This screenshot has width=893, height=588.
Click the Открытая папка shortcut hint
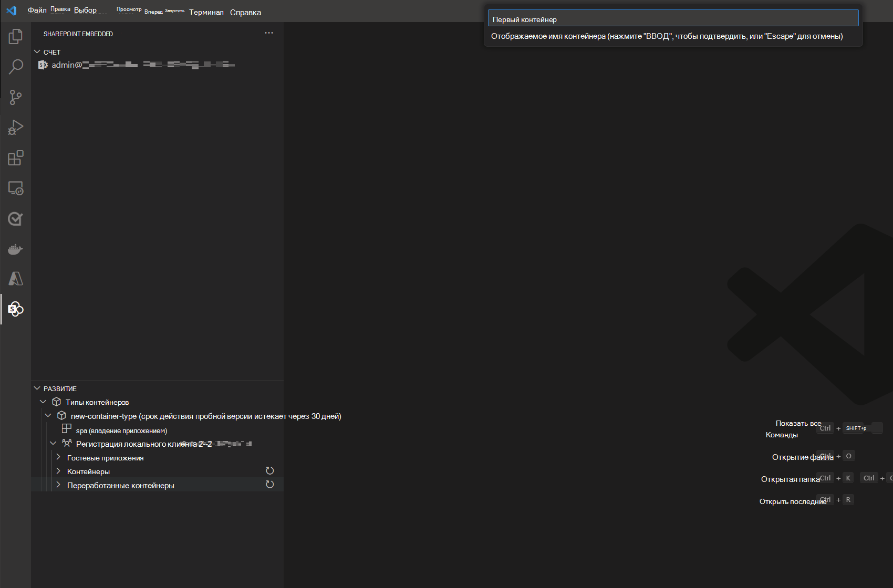tap(790, 479)
